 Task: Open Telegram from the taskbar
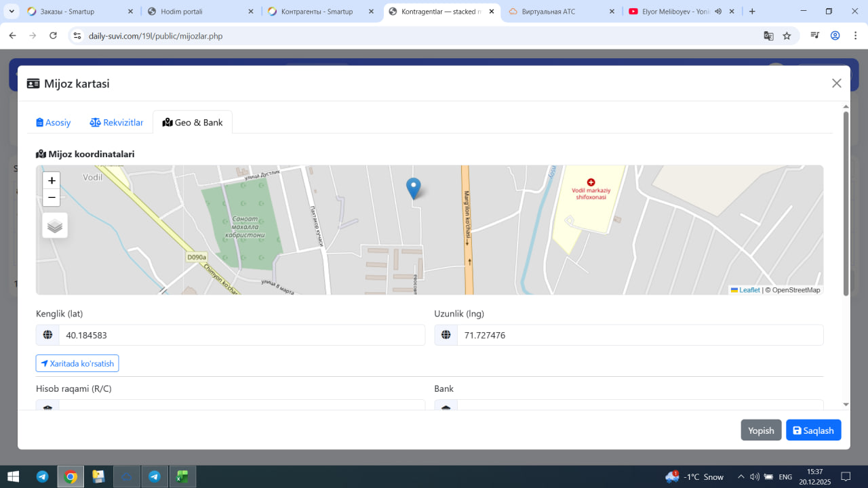[x=42, y=476]
